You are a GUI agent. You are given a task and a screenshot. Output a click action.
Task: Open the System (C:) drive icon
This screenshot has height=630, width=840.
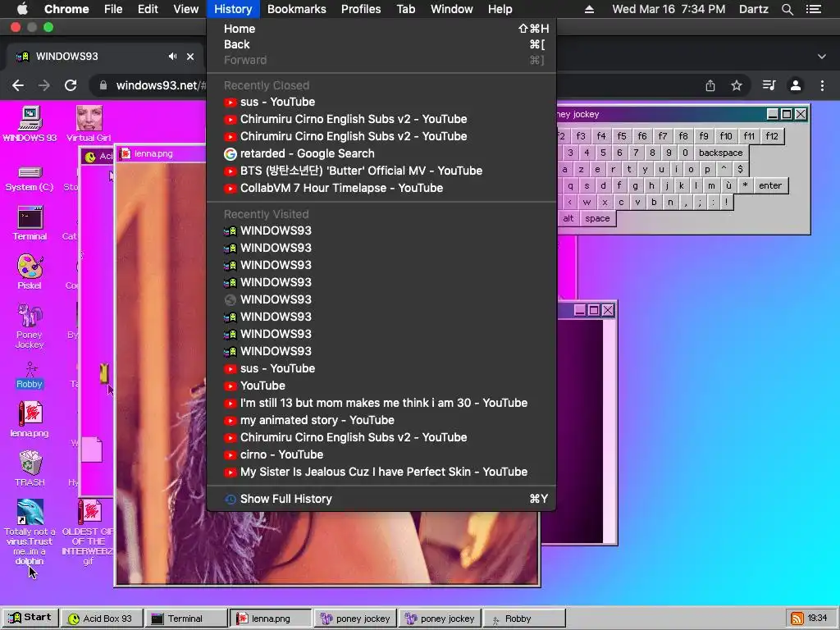tap(30, 179)
